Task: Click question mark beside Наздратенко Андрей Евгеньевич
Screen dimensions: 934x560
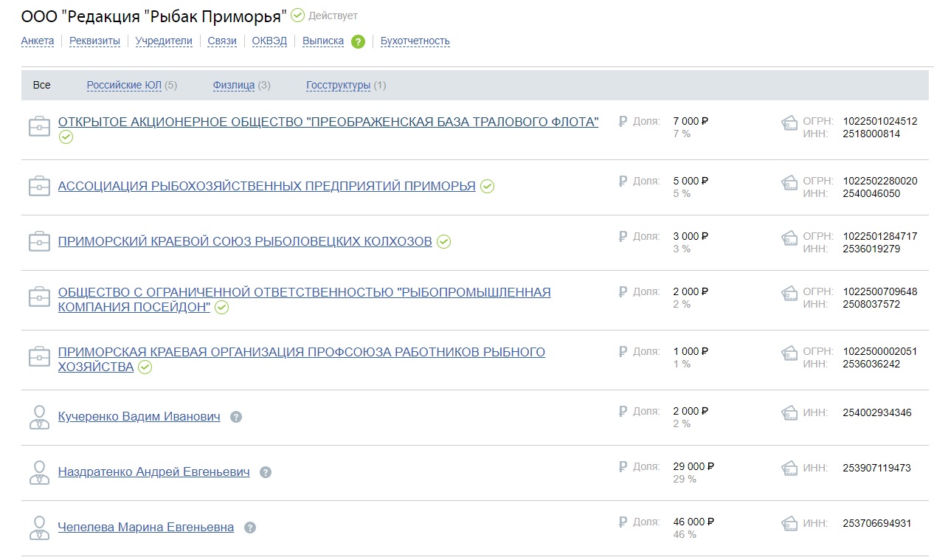Action: (266, 472)
